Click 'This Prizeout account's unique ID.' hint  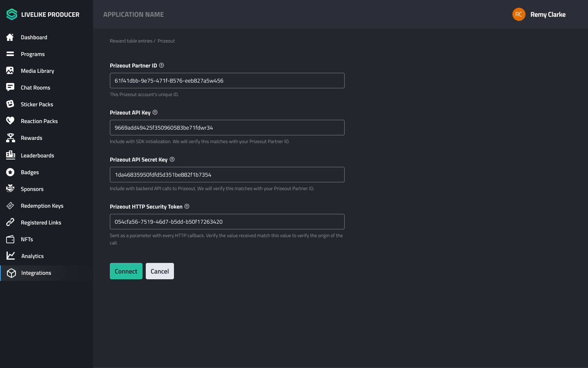144,94
